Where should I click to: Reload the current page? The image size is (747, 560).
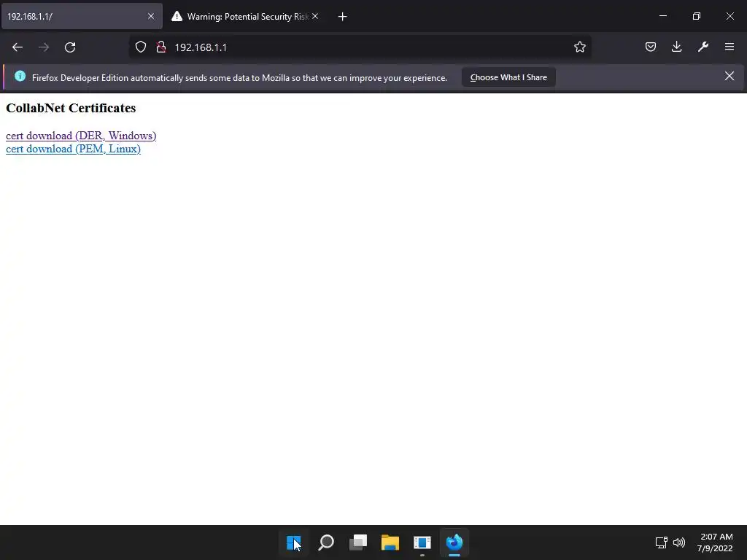tap(70, 47)
